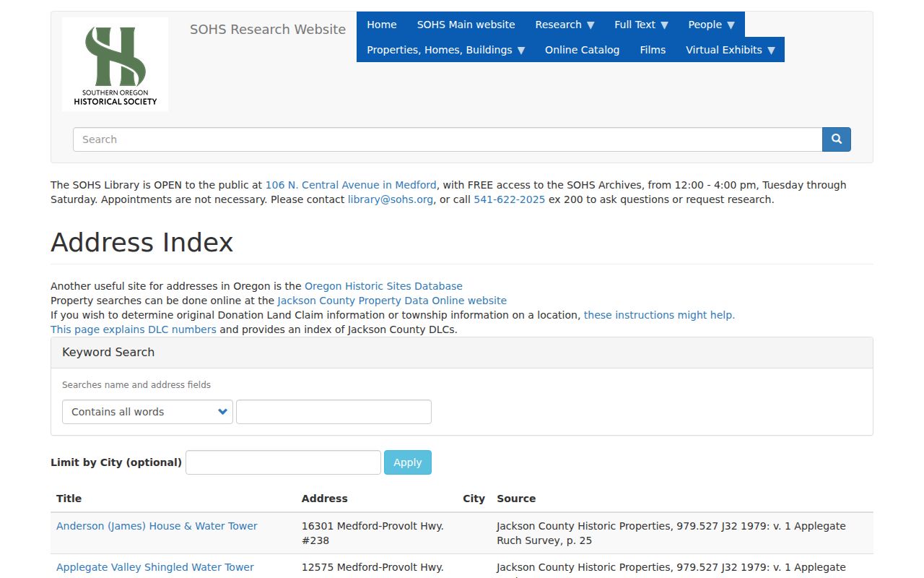Focus the top site Search field
924x578 pixels.
point(448,139)
